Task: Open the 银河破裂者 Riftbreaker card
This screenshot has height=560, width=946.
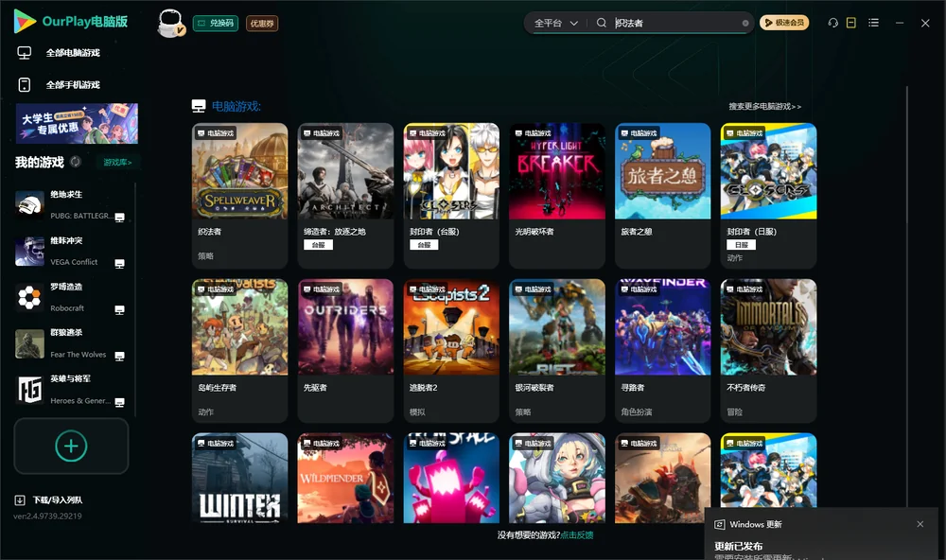Action: (557, 351)
